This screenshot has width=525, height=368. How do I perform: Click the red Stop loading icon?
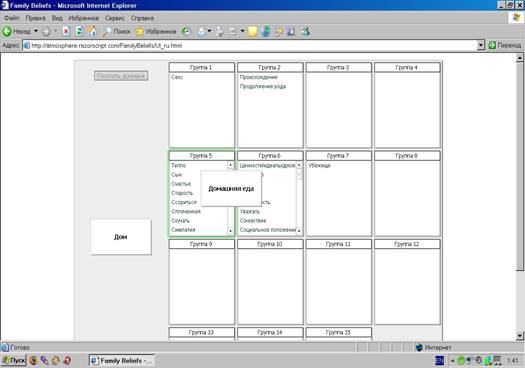(66, 31)
